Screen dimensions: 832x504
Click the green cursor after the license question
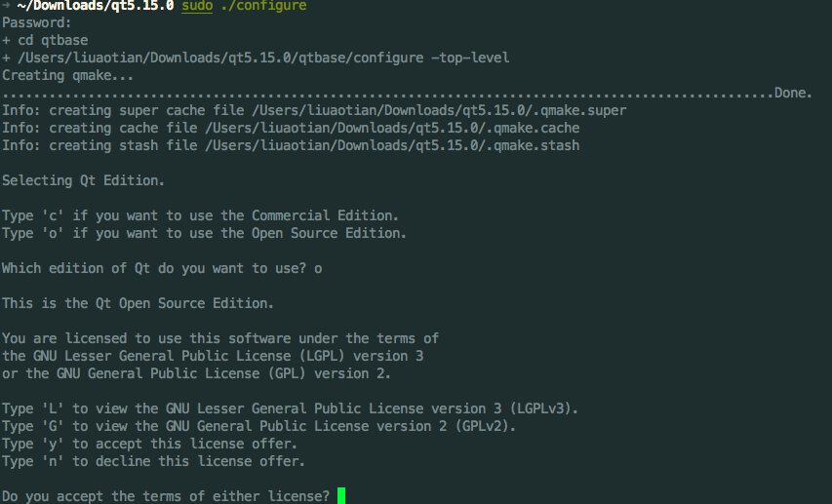pyautogui.click(x=341, y=496)
